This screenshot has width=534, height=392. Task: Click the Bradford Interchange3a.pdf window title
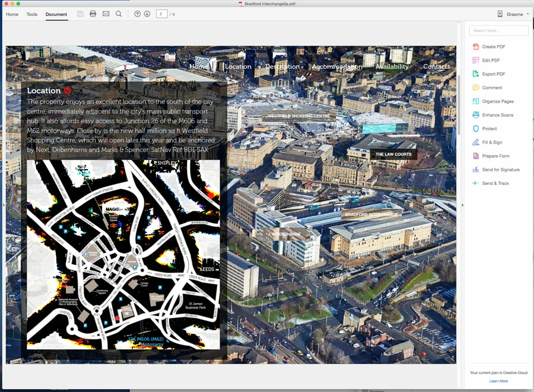(x=270, y=4)
